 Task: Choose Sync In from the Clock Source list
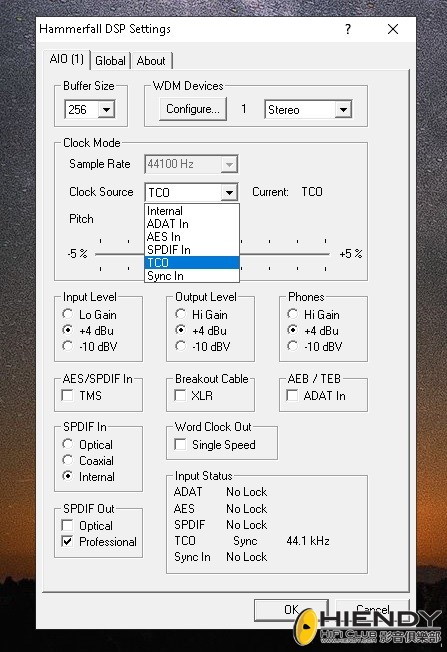point(192,276)
